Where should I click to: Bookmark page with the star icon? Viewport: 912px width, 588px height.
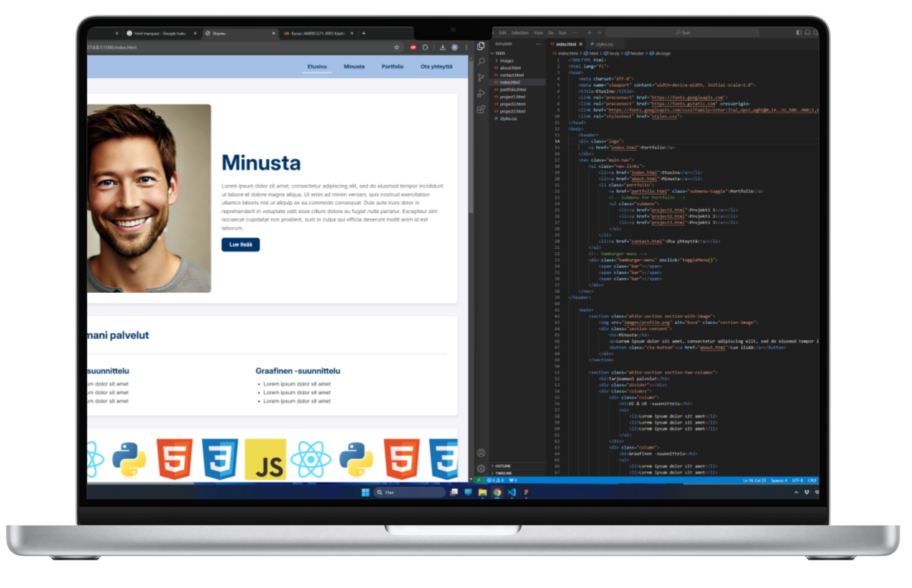coord(397,47)
